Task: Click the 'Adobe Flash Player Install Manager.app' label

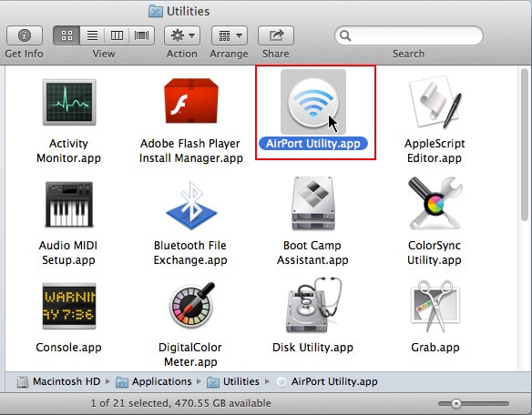Action: pos(190,150)
